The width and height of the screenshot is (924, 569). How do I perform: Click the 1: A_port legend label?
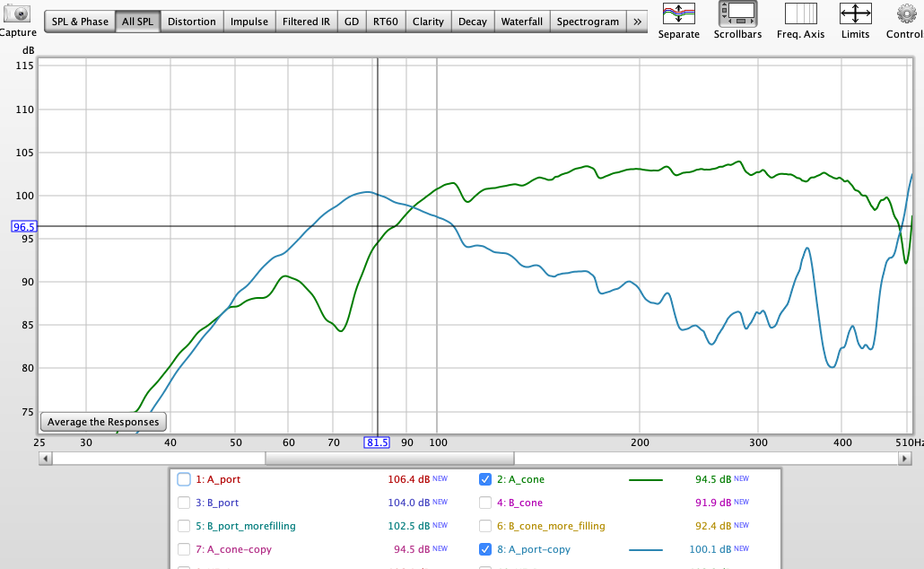[218, 479]
